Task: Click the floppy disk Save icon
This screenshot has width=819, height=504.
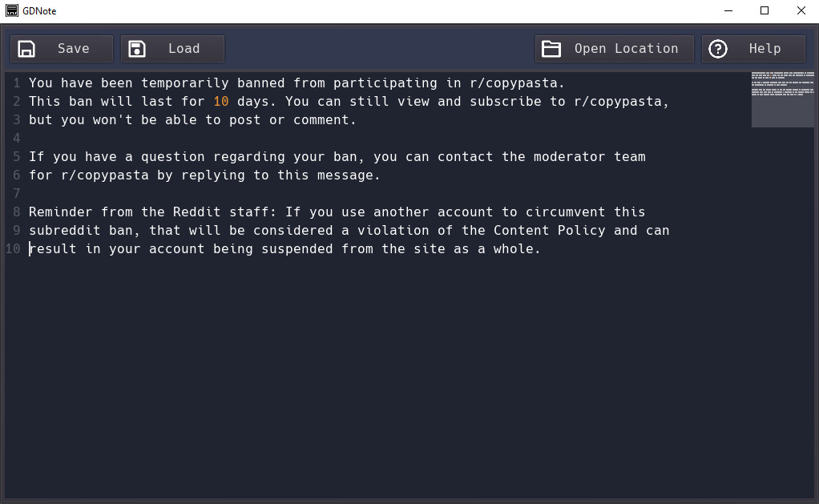Action: pyautogui.click(x=26, y=49)
